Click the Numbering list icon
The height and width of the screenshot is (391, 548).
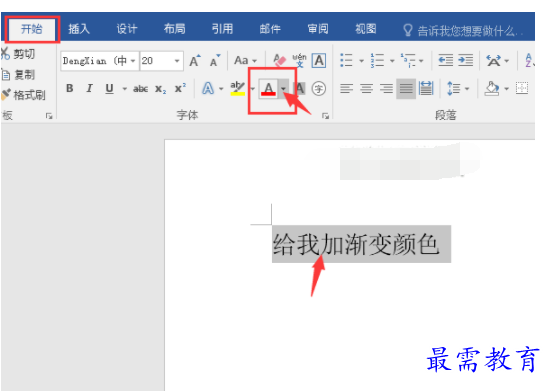pos(377,60)
